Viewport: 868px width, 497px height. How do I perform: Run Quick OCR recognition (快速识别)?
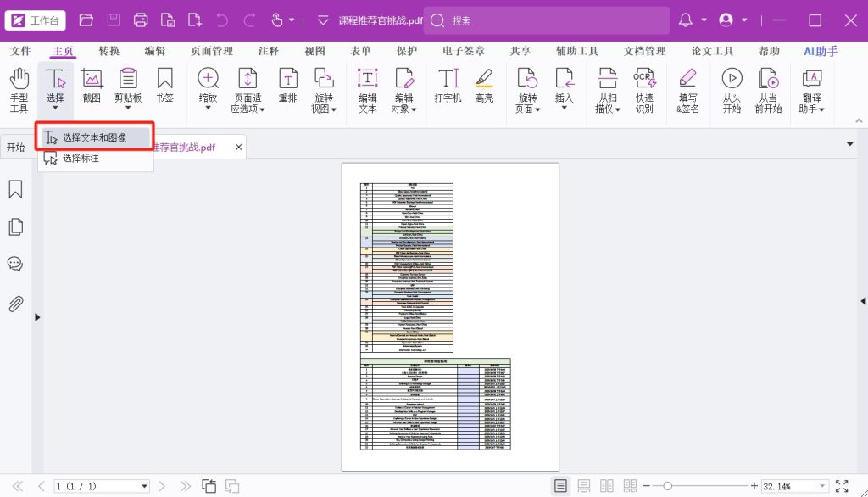[644, 91]
